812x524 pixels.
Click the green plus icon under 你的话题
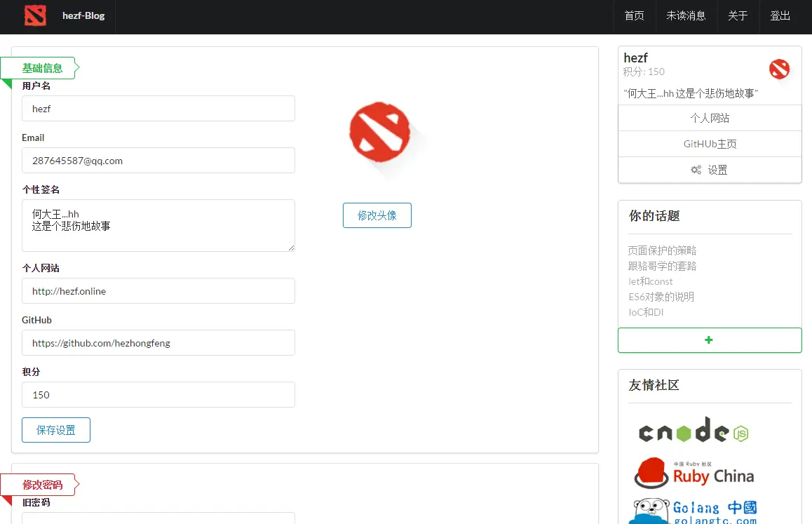pyautogui.click(x=709, y=340)
